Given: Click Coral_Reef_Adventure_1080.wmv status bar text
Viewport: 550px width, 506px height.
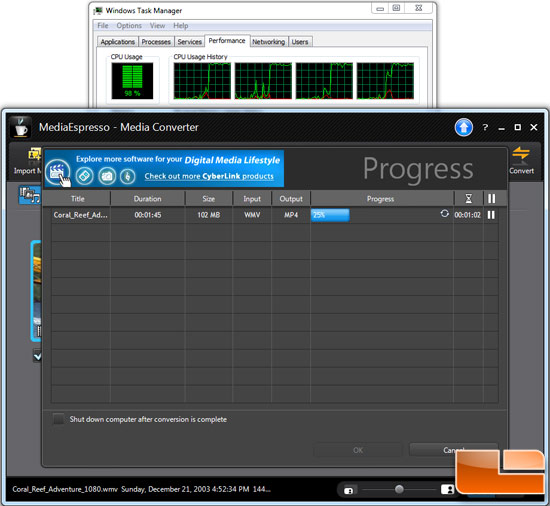Looking at the screenshot, I should pyautogui.click(x=65, y=489).
